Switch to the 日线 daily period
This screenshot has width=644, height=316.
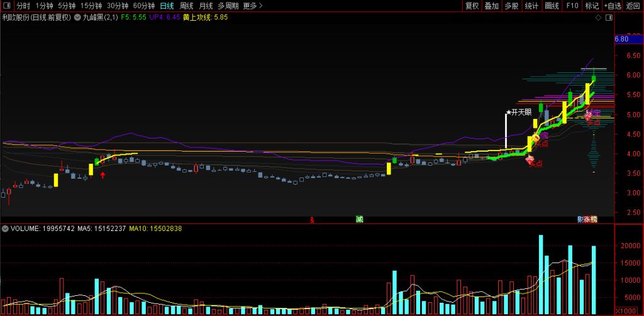(x=167, y=6)
